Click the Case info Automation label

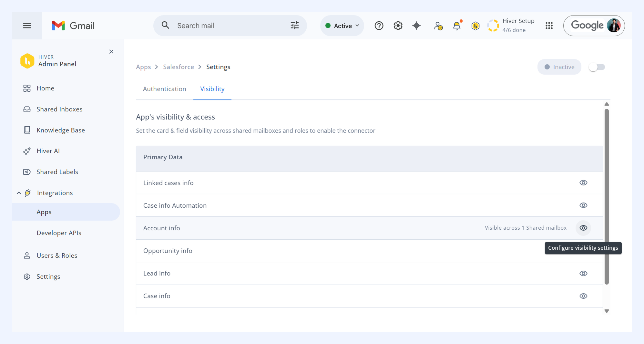pyautogui.click(x=175, y=205)
